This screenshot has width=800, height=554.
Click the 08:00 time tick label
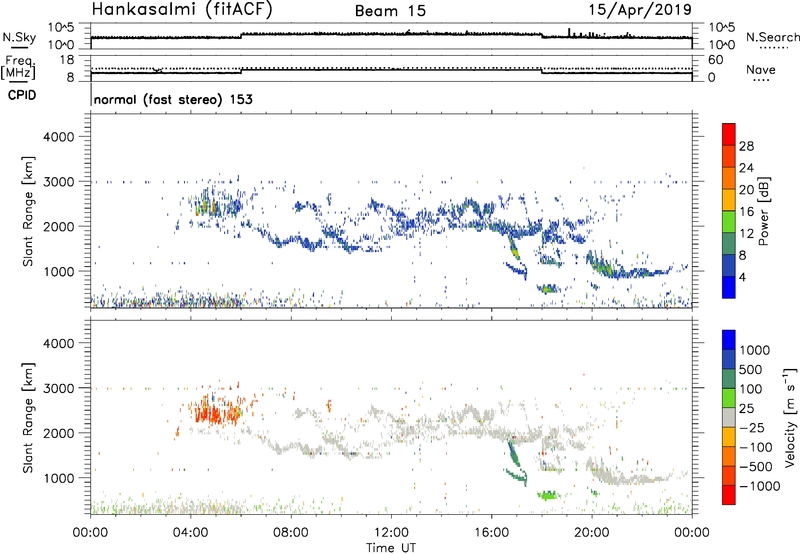click(291, 533)
